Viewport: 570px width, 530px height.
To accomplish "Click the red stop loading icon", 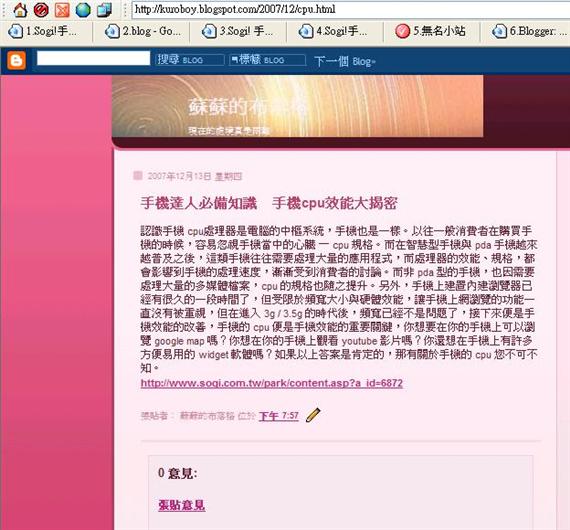I will (x=41, y=10).
